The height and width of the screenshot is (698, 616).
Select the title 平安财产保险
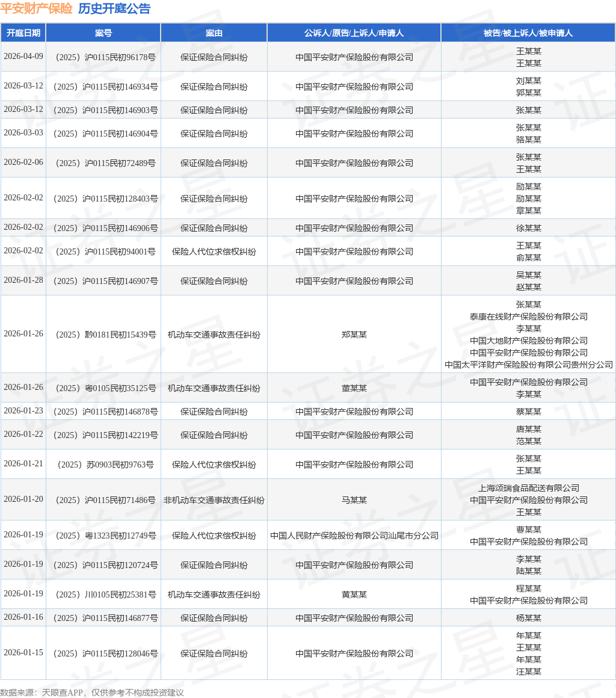(x=37, y=8)
